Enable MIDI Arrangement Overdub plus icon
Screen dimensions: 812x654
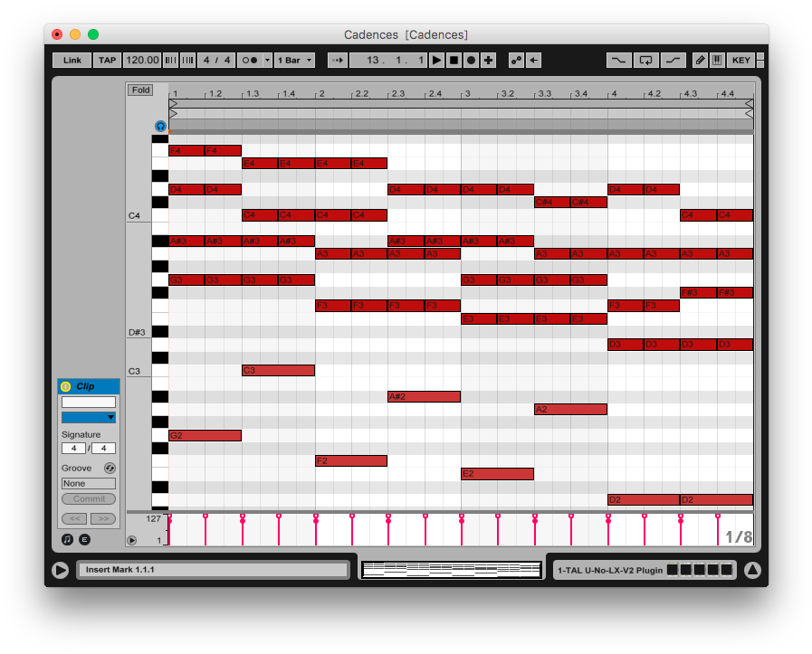489,60
